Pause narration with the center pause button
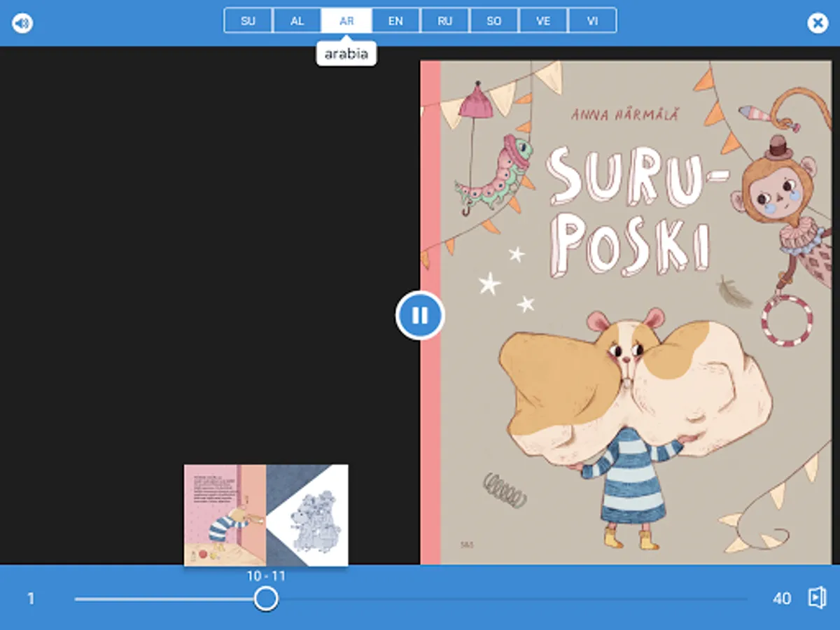The width and height of the screenshot is (840, 630). point(420,316)
